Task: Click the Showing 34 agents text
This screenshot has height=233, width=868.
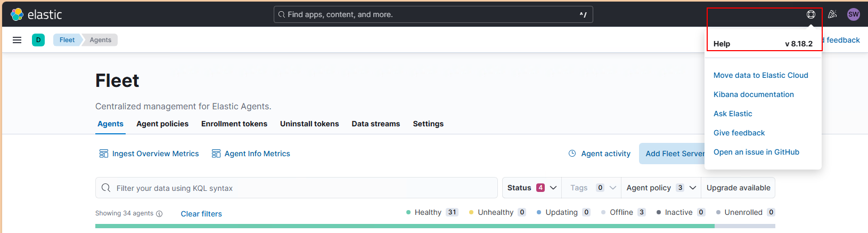Action: [x=124, y=213]
